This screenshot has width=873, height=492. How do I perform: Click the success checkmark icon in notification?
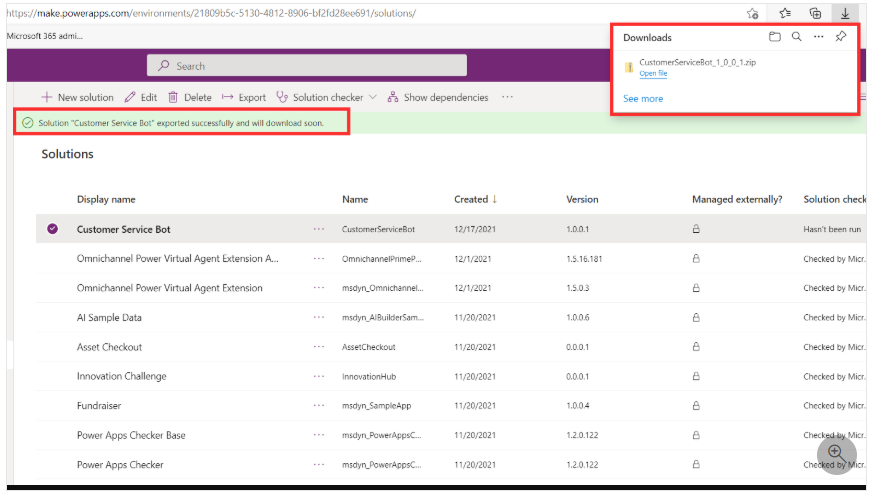click(x=28, y=122)
